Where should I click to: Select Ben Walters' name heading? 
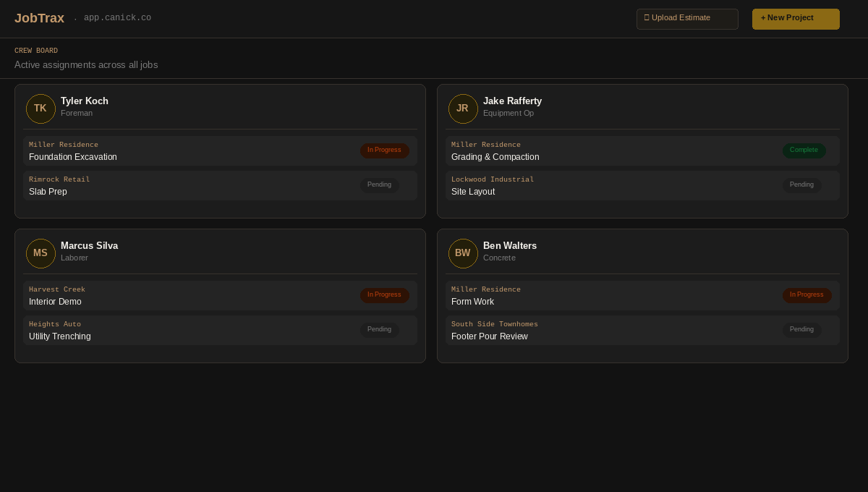510,246
